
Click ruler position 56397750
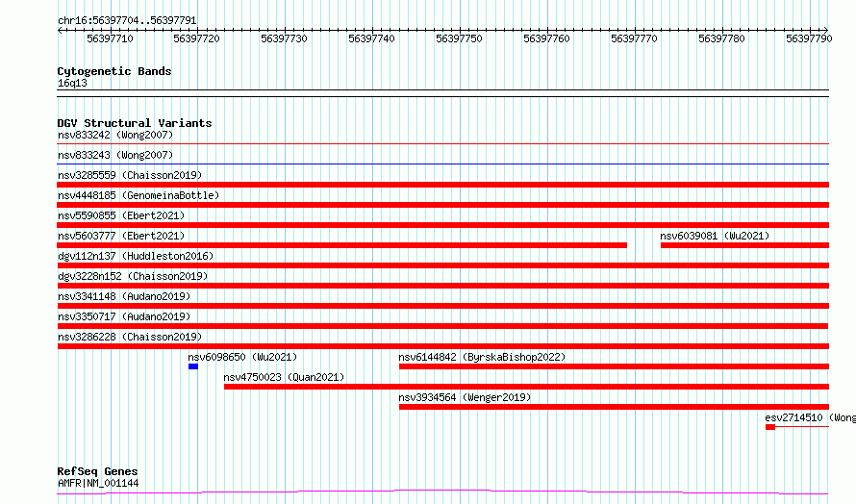tap(459, 38)
